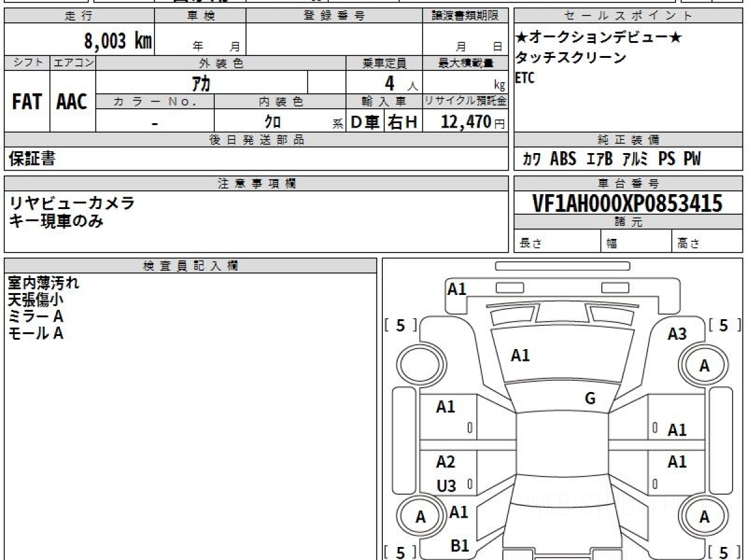Viewport: 747px width, 560px height.
Task: Select the キー現車のみ note
Action: point(56,220)
